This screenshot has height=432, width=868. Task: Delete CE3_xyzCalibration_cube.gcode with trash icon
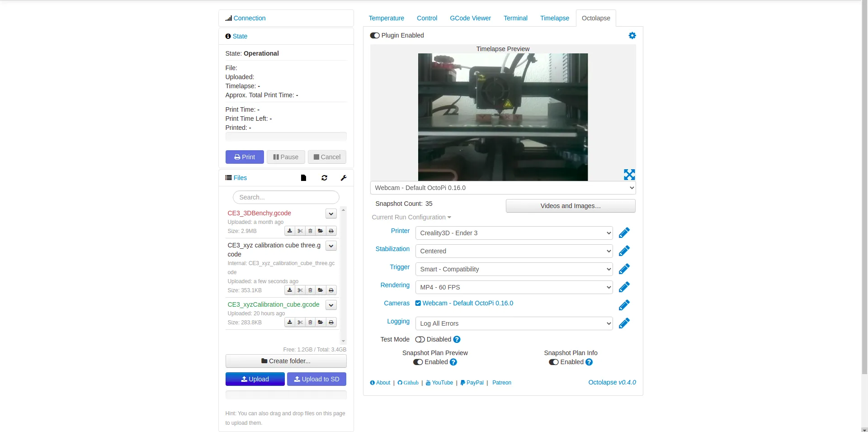coord(310,322)
